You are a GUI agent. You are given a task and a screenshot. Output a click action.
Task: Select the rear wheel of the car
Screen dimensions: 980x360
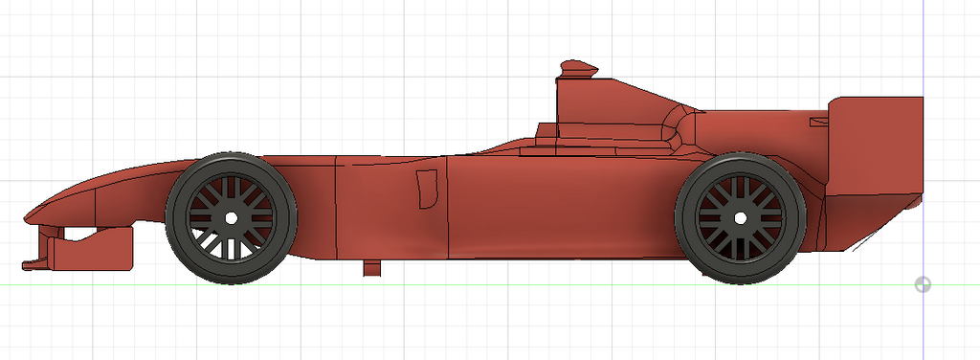pyautogui.click(x=740, y=218)
